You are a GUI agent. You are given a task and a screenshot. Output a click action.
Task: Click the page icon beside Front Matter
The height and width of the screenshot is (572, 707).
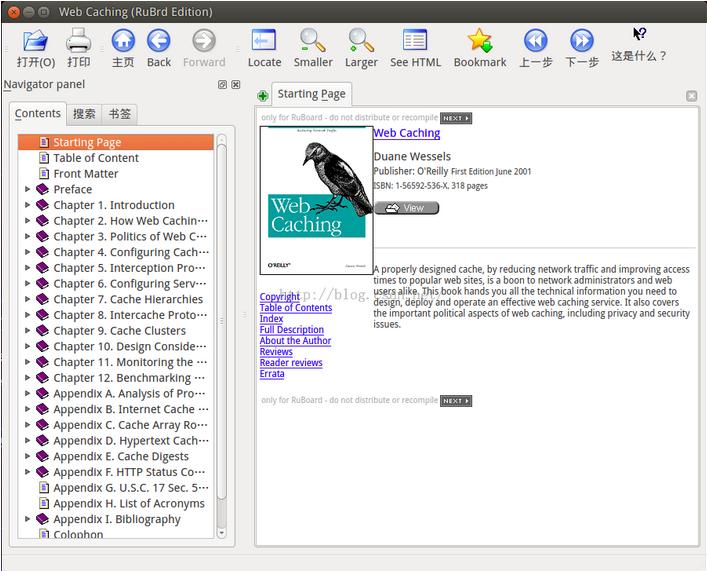pos(44,174)
